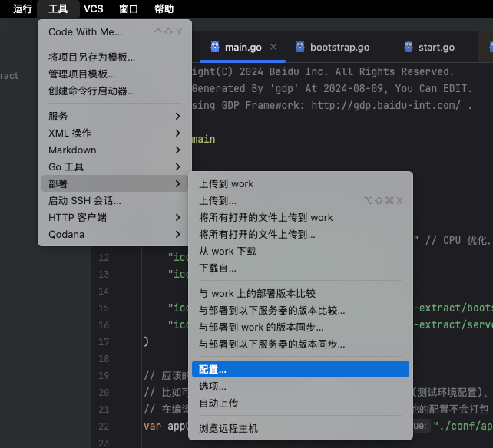Click the "./conf/ap string on line 22
This screenshot has height=448, width=493.
point(463,427)
